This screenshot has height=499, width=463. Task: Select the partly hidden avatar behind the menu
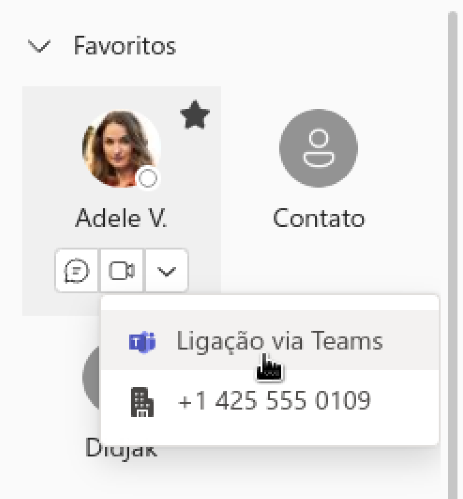pyautogui.click(x=92, y=377)
